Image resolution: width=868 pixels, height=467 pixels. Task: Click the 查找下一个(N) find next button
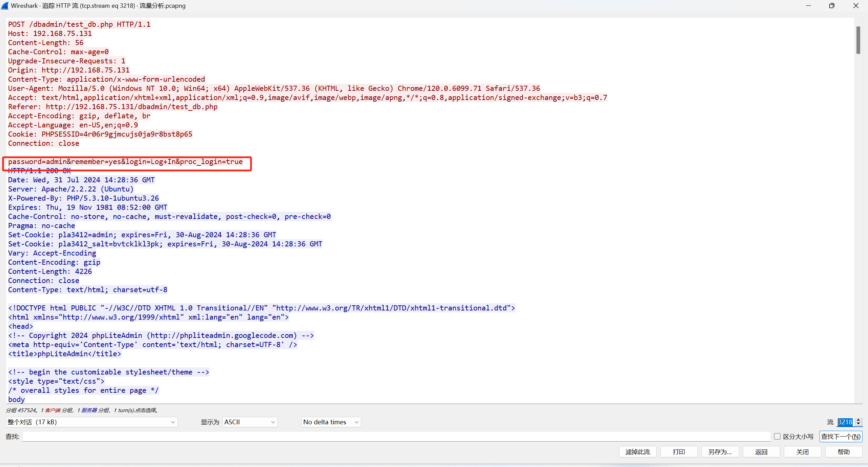pos(841,436)
